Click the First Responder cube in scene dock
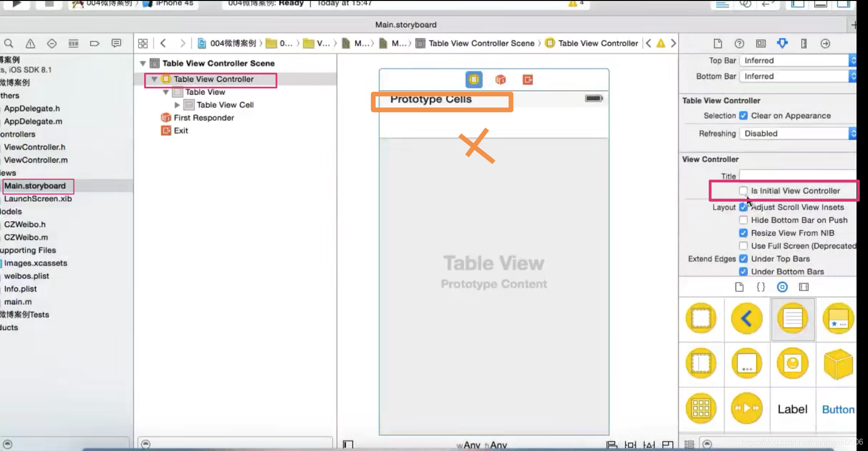The width and height of the screenshot is (868, 451). (x=500, y=79)
